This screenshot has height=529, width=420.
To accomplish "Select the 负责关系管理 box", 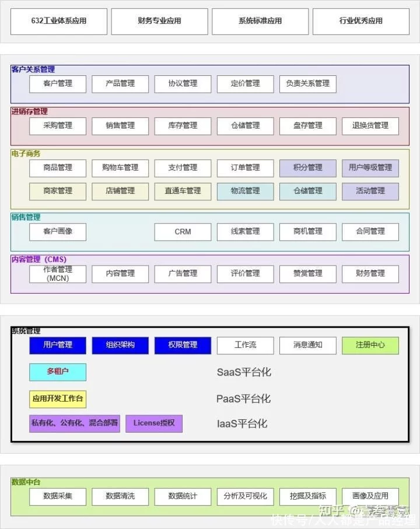I will click(x=308, y=83).
